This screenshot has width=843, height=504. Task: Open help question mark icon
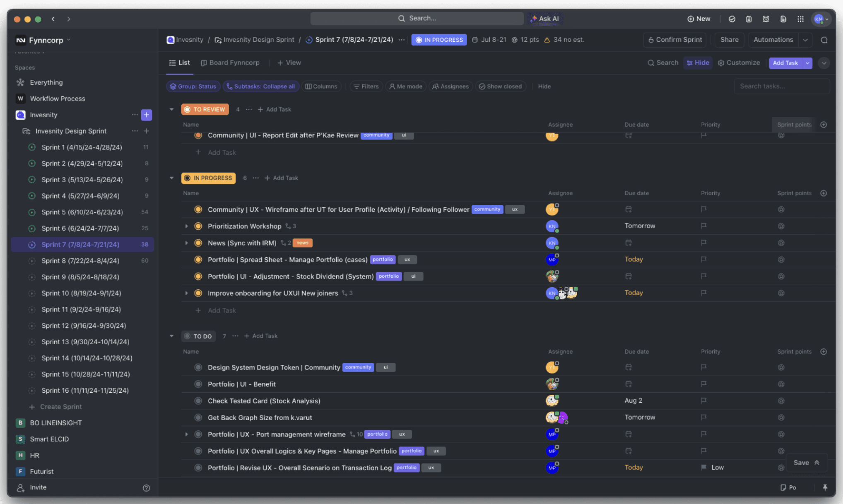[146, 488]
